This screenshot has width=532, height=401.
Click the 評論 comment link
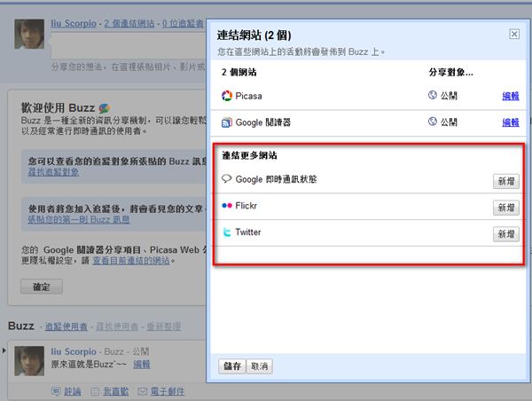pyautogui.click(x=73, y=391)
